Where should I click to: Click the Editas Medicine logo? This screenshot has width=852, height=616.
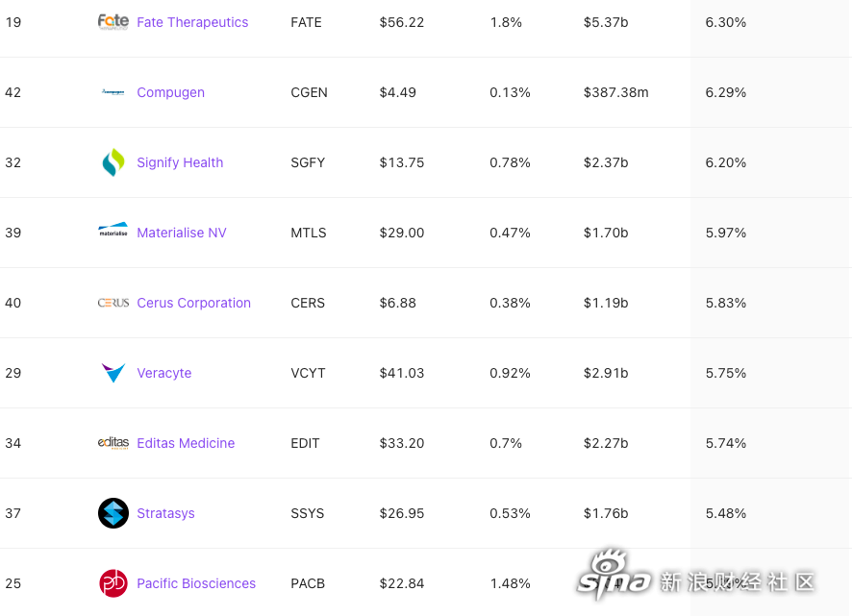[x=113, y=443]
